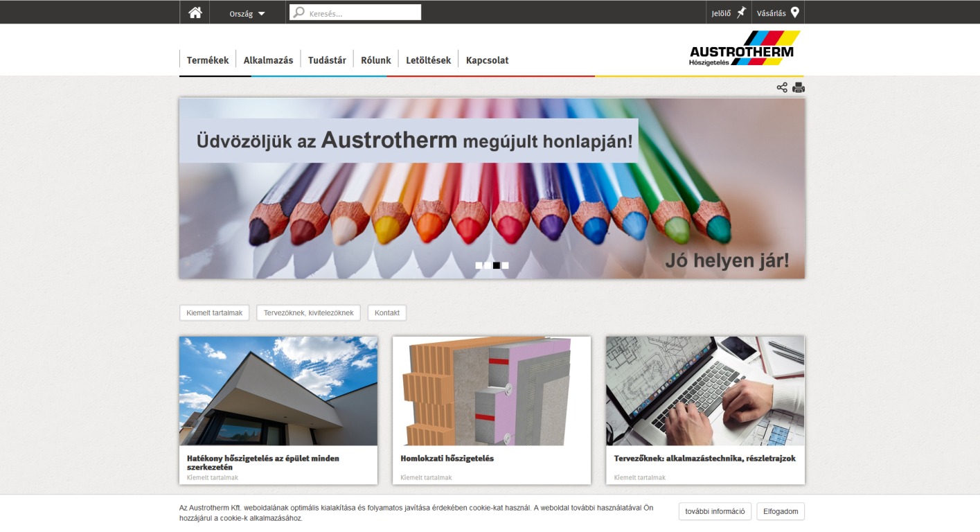Viewport: 980px width, 532px height.
Task: Open the Kapcsolat menu
Action: click(x=487, y=60)
